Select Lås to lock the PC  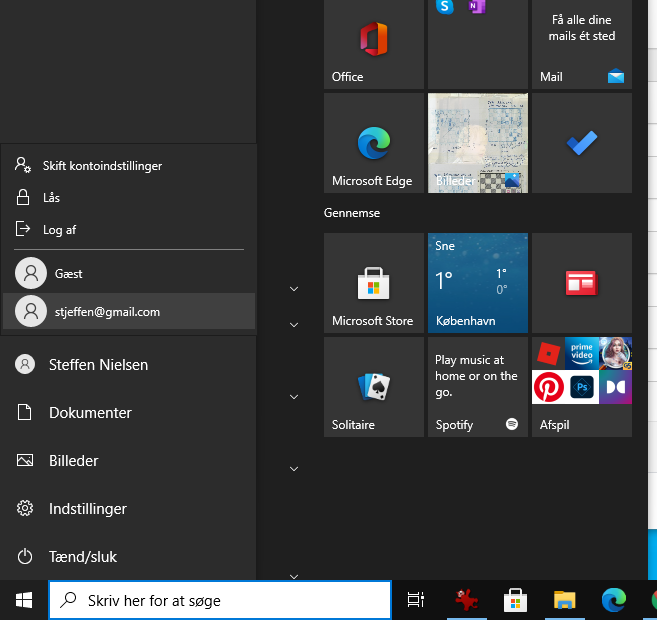point(129,197)
